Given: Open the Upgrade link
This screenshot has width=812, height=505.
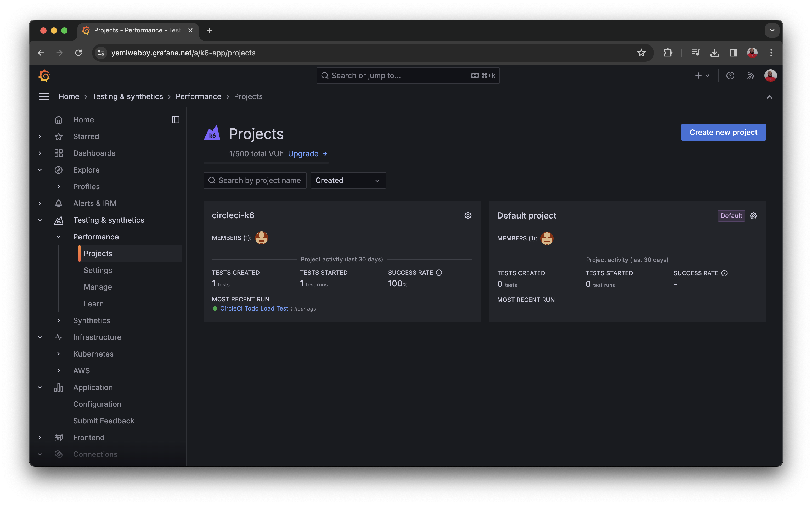Looking at the screenshot, I should click(x=303, y=154).
